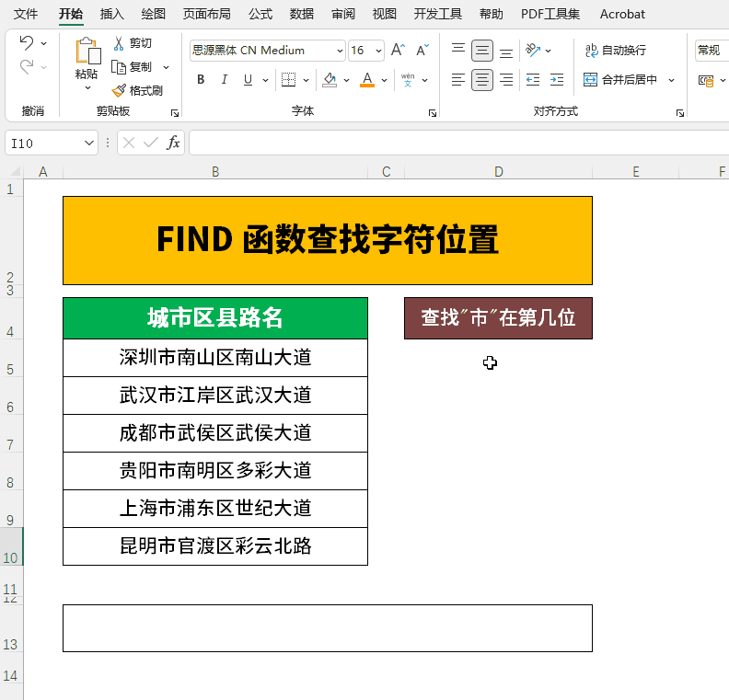Open the Undo history dropdown arrow
Image resolution: width=729 pixels, height=700 pixels.
pyautogui.click(x=43, y=43)
